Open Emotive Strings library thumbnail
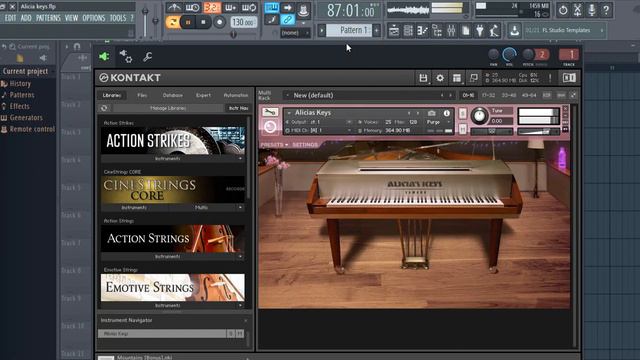Image resolution: width=640 pixels, height=360 pixels. pos(173,287)
